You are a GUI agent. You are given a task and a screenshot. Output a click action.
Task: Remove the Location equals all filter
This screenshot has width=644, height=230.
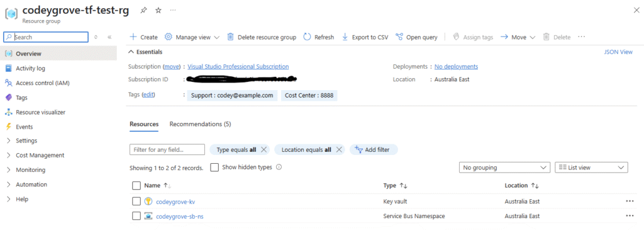pyautogui.click(x=339, y=150)
